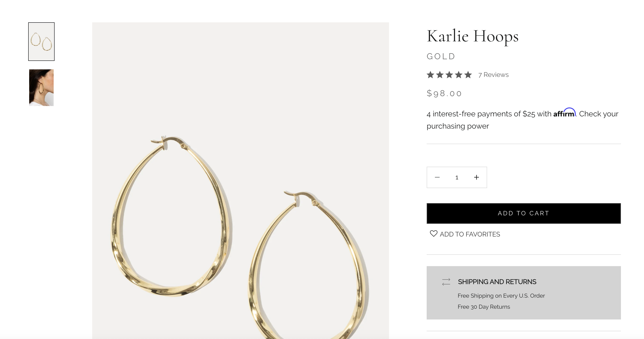This screenshot has height=339, width=644.
Task: Click the Affirm logo
Action: coord(564,112)
